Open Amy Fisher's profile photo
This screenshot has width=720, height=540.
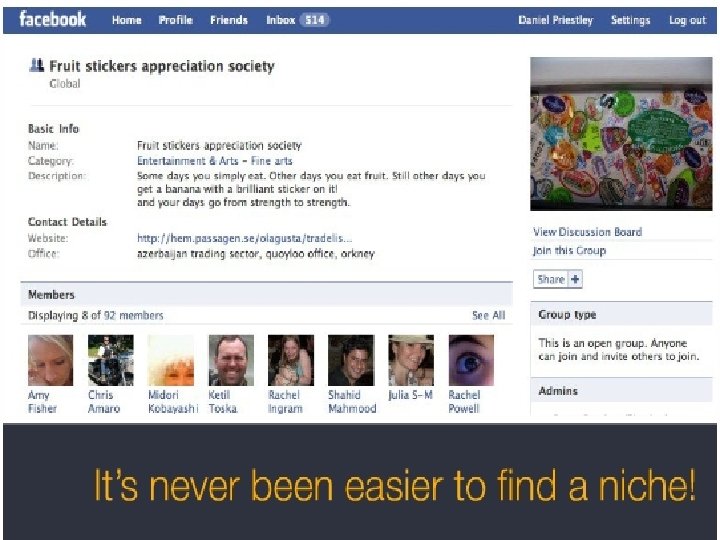(x=51, y=360)
